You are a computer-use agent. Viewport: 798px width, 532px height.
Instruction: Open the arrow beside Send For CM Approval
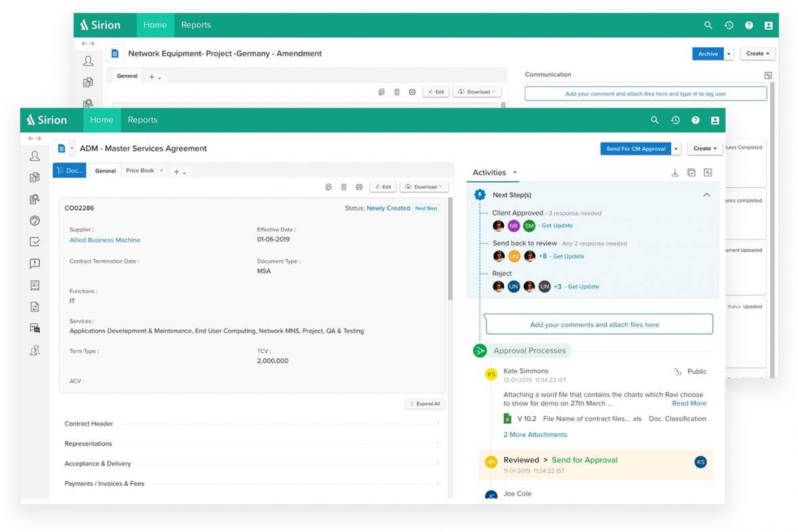point(676,148)
